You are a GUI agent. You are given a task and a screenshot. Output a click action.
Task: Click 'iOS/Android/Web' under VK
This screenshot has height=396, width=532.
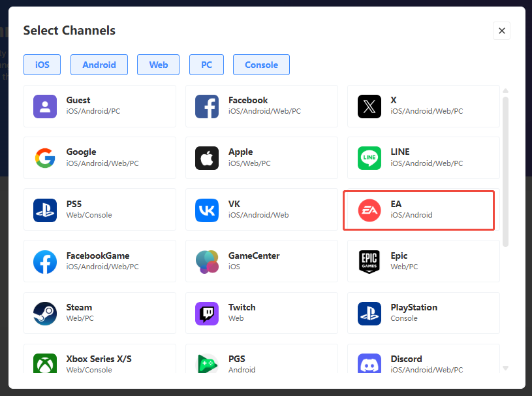click(258, 215)
